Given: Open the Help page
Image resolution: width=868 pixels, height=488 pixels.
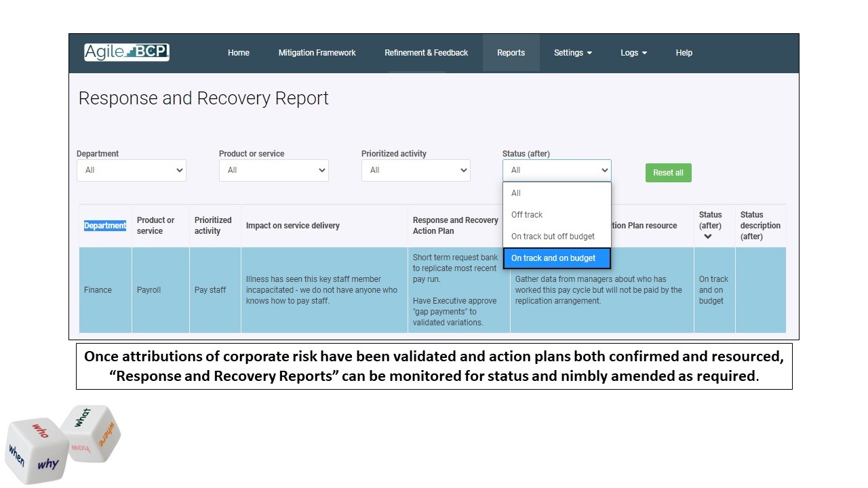Looking at the screenshot, I should coord(684,53).
